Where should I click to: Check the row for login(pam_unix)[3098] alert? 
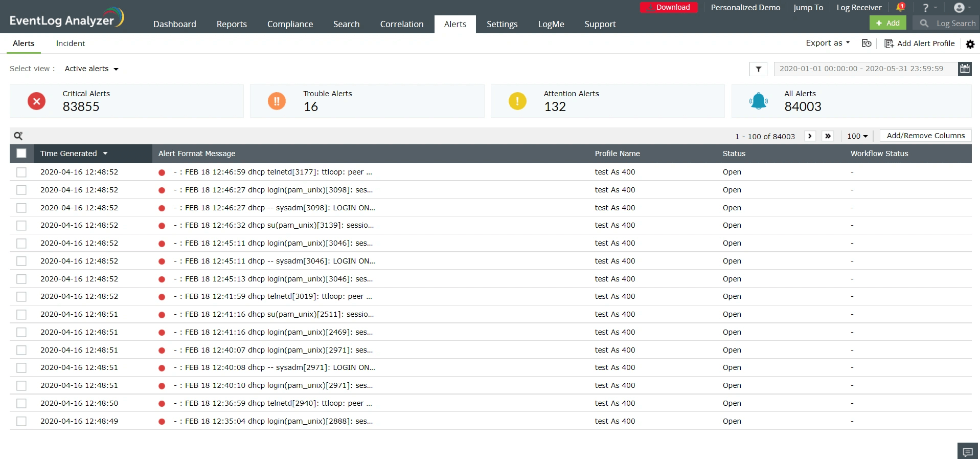(21, 190)
